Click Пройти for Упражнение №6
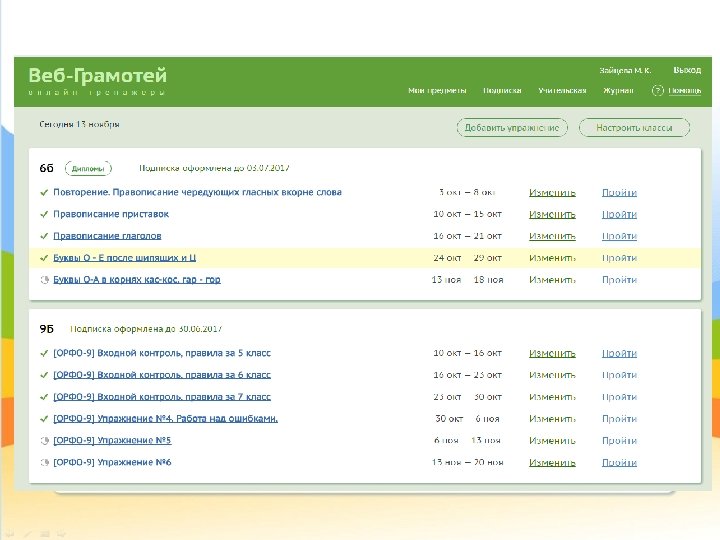 coord(619,462)
